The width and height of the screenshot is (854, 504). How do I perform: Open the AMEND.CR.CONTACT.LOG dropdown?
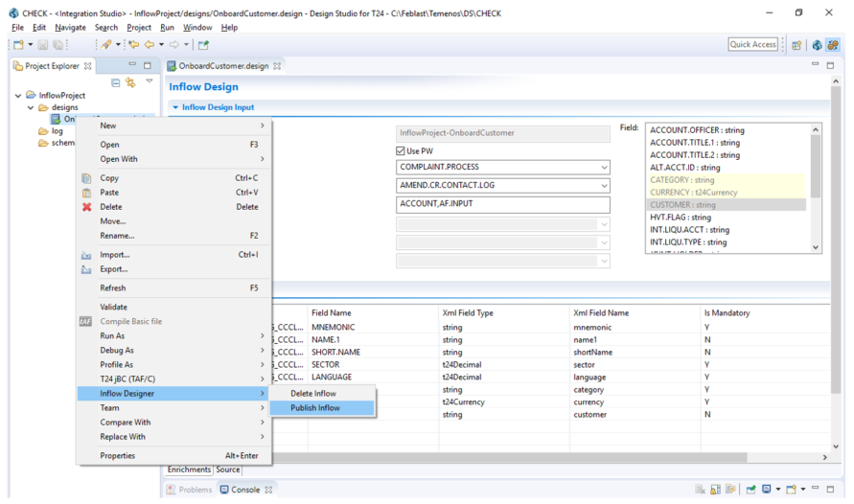coord(604,186)
